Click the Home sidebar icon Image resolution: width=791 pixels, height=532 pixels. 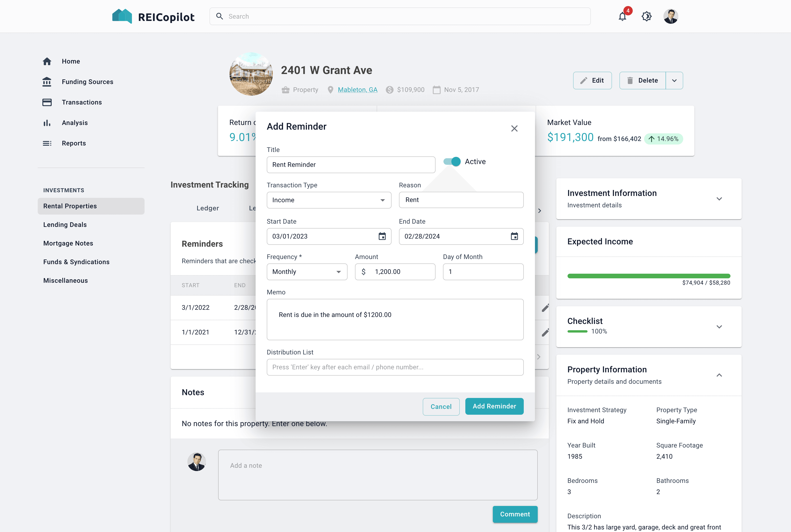pos(47,61)
